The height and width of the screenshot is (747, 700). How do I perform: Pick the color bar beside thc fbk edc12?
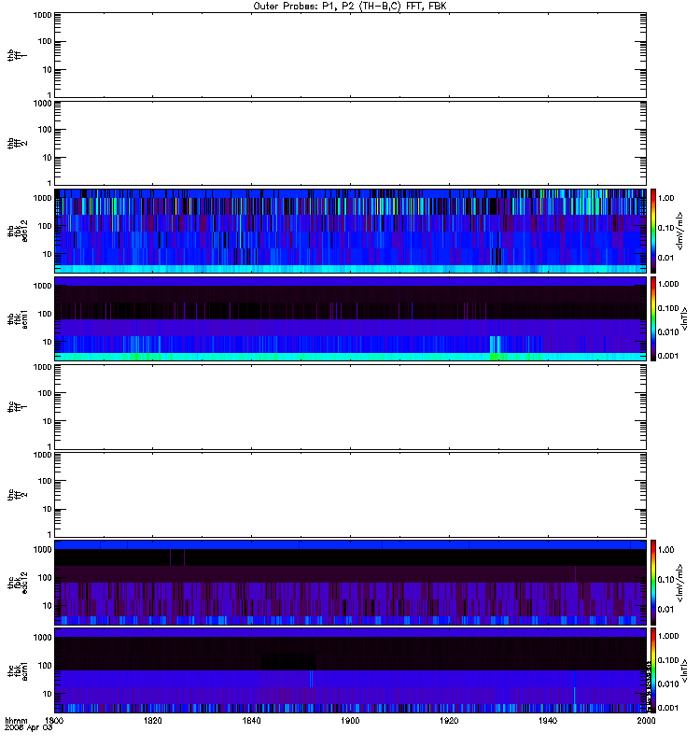653,582
